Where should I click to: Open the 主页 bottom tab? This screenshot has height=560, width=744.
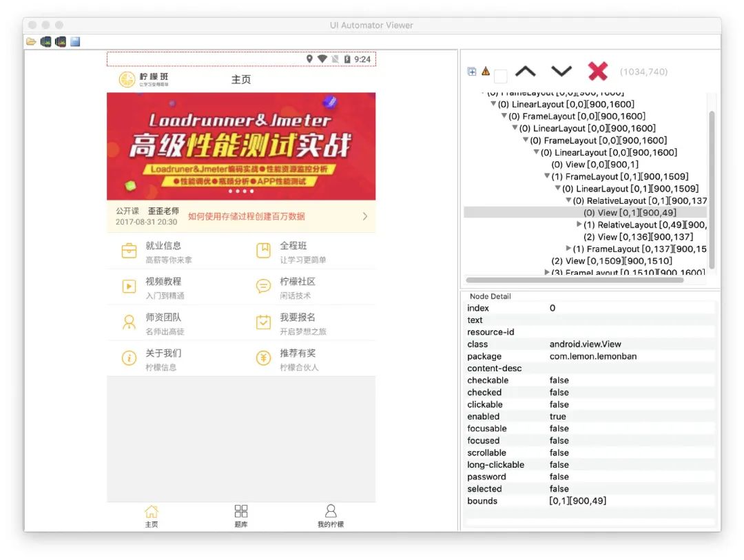click(x=152, y=516)
